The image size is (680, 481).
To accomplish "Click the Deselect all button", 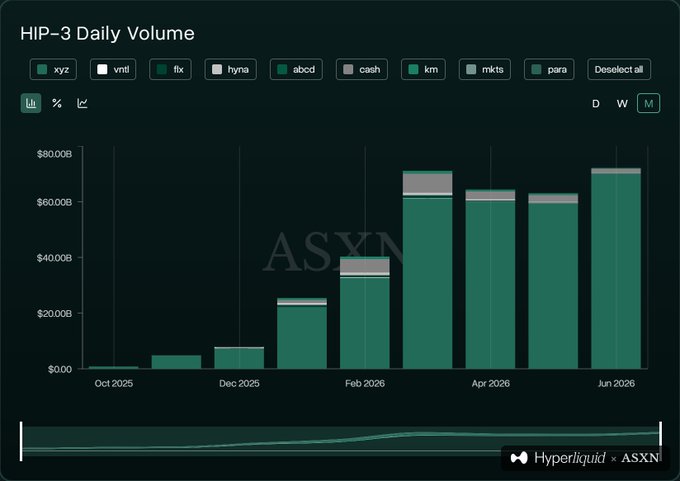I will tap(619, 69).
